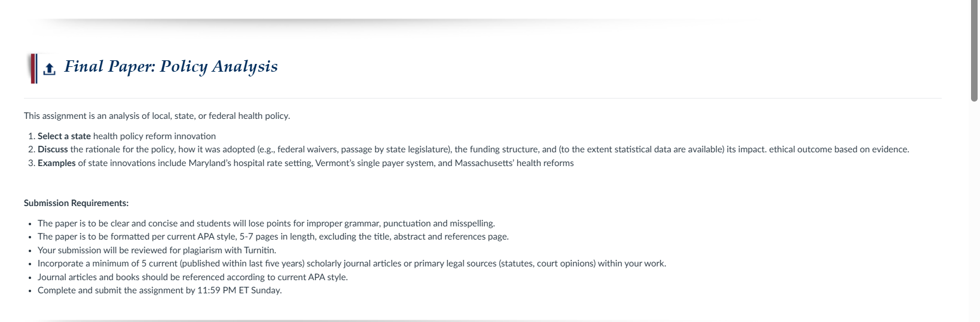Screen dimensions: 980x322
Task: Click the Final Paper: Policy Analysis heading
Action: (171, 66)
